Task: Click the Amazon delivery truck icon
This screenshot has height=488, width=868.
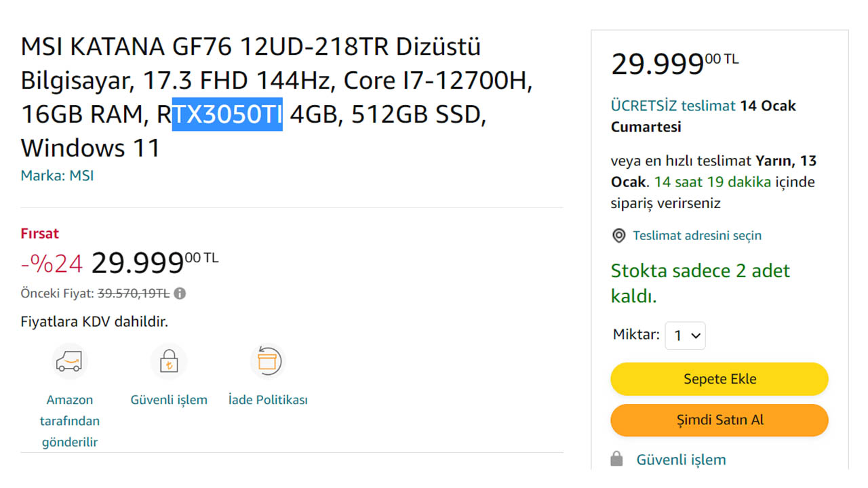Action: [70, 361]
